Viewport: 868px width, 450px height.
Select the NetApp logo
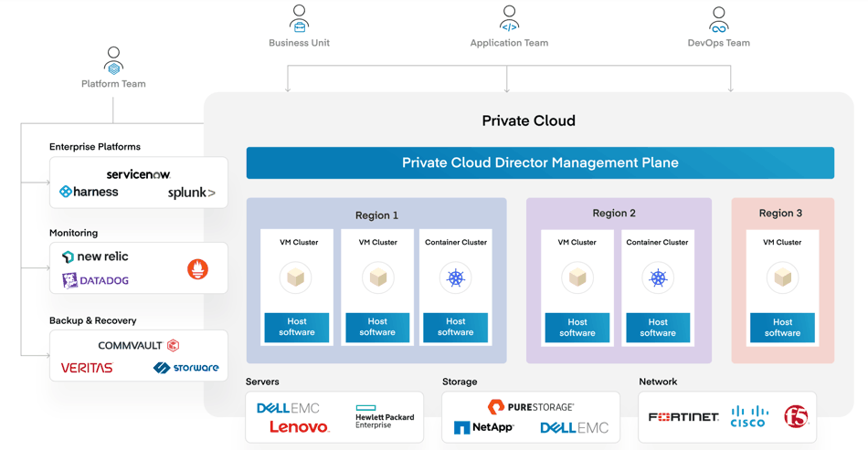[484, 427]
